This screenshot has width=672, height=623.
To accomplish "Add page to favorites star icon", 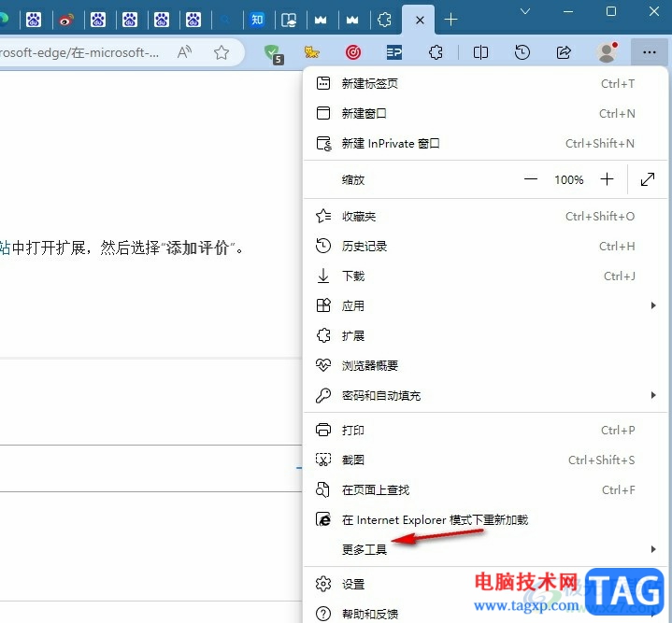I will click(x=222, y=52).
